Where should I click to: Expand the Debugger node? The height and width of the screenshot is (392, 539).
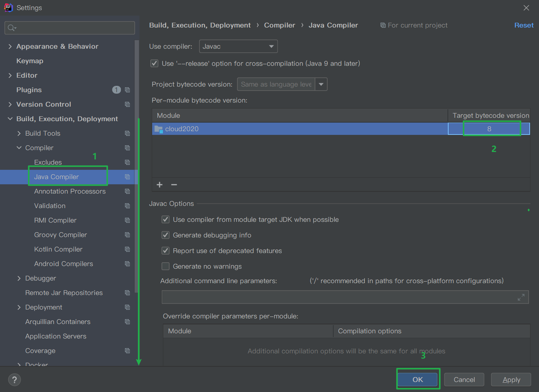pos(19,278)
